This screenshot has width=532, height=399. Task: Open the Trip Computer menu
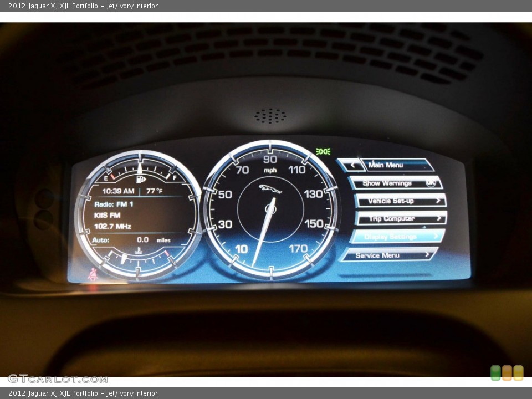click(401, 218)
